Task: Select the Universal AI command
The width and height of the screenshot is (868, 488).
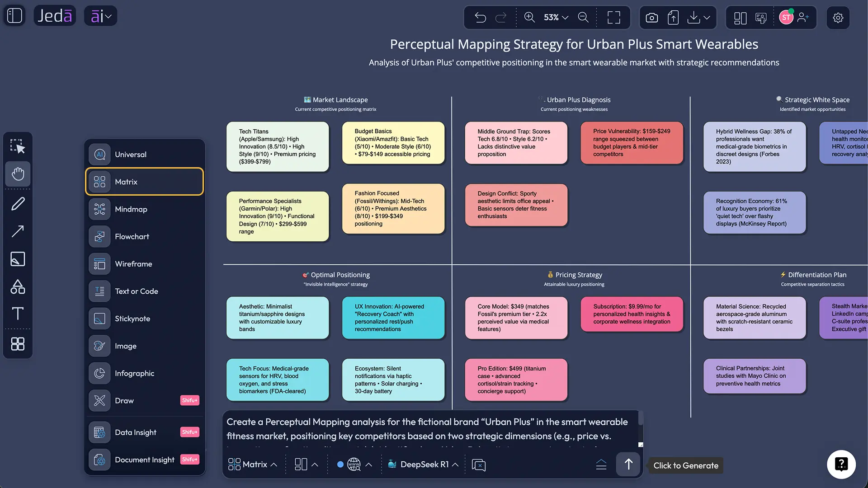Action: (144, 155)
